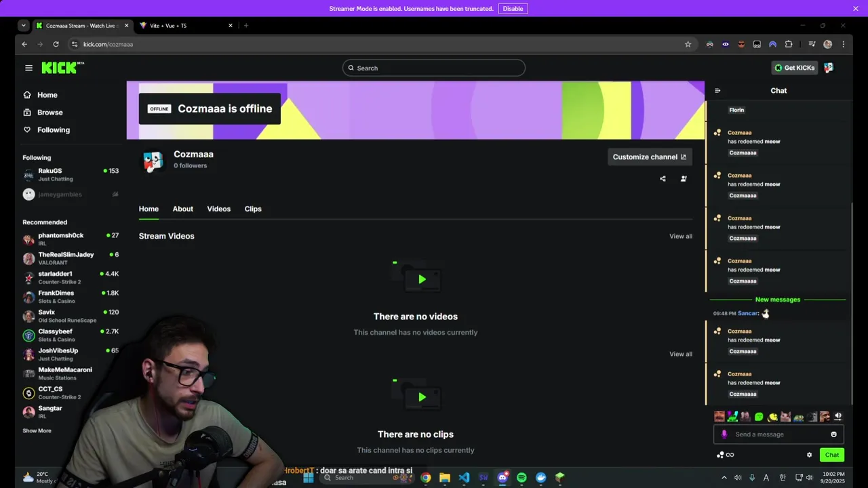This screenshot has height=488, width=868.
Task: Switch to Vite + Vue + TS browser tab
Action: tap(186, 26)
